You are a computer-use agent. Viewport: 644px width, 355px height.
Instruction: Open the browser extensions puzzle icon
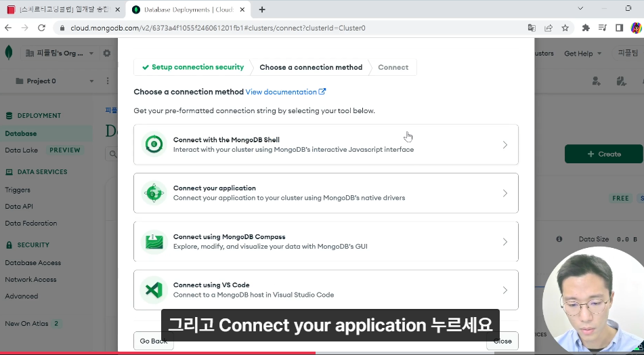pos(586,28)
